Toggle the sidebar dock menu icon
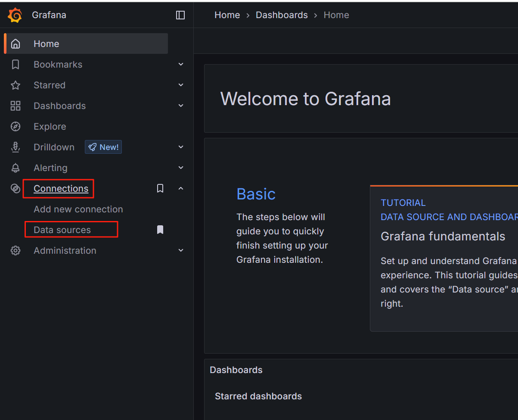 coord(180,15)
